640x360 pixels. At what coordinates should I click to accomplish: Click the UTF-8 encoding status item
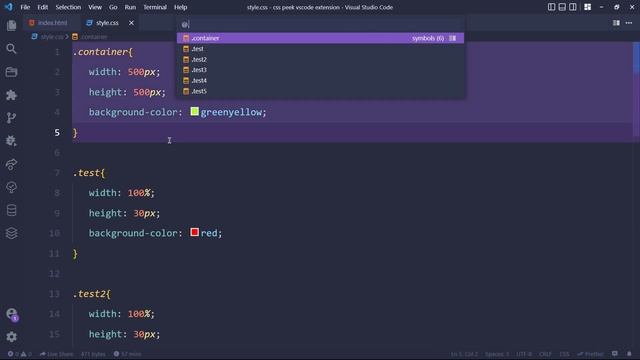[x=524, y=354]
